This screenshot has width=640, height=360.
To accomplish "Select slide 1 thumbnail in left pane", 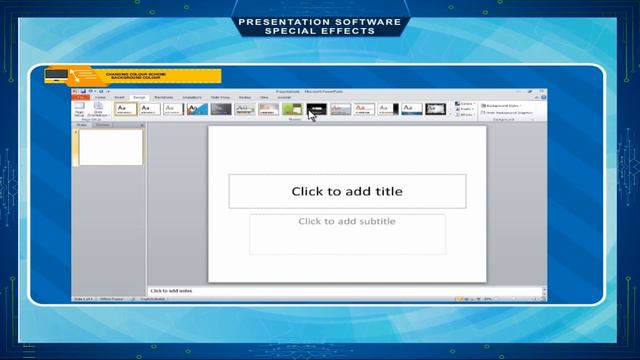I will pyautogui.click(x=111, y=148).
